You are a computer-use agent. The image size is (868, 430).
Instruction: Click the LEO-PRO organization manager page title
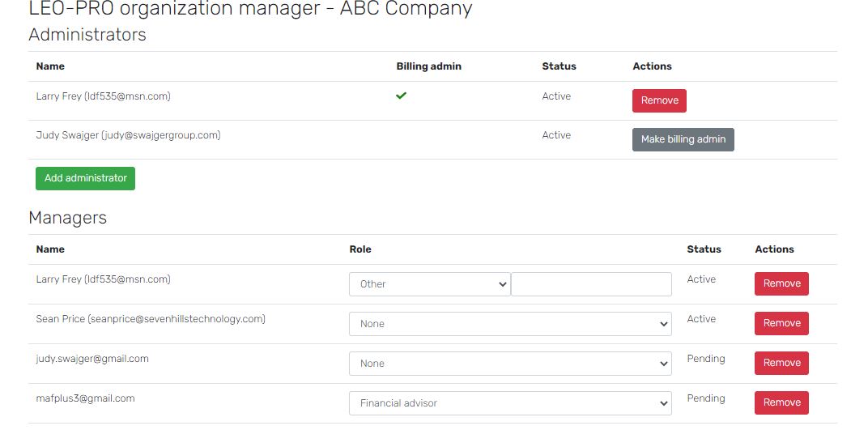(250, 9)
